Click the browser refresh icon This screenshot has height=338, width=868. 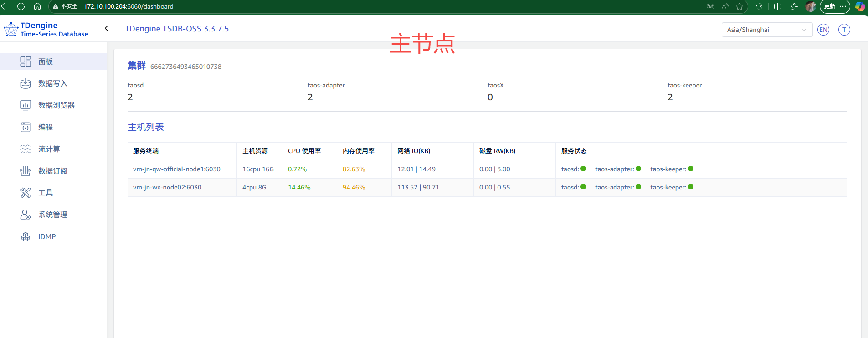21,6
